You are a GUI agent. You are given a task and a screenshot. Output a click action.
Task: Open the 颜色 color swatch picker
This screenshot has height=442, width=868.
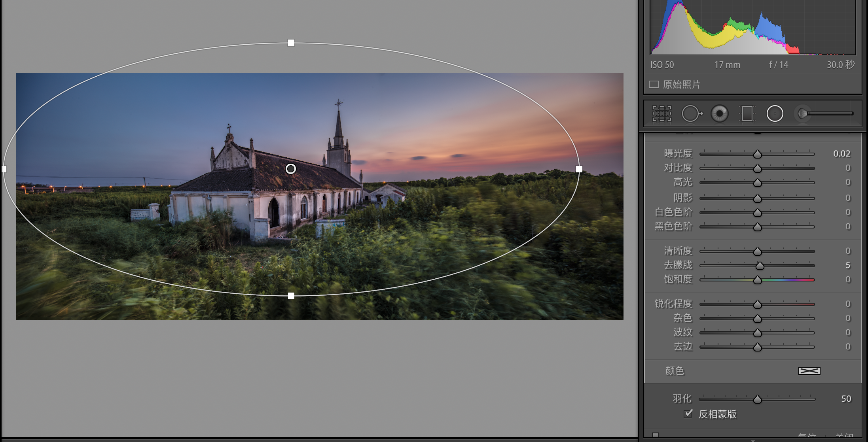809,371
